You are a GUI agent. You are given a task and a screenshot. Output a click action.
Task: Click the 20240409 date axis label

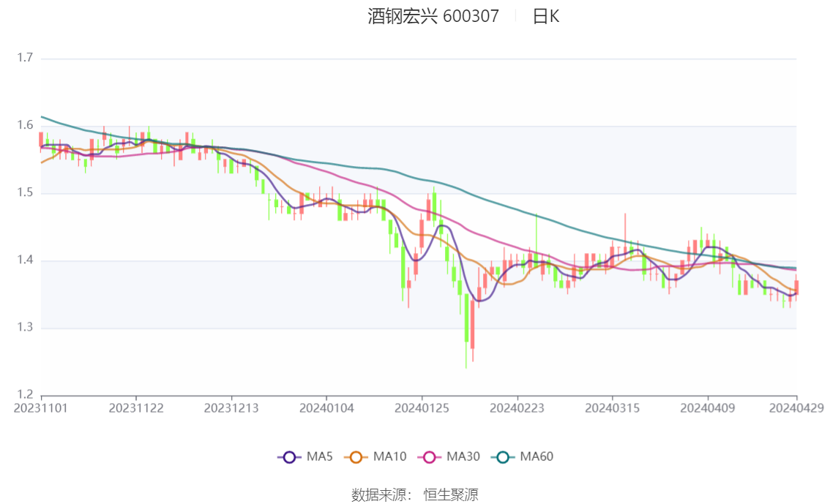[x=707, y=408]
